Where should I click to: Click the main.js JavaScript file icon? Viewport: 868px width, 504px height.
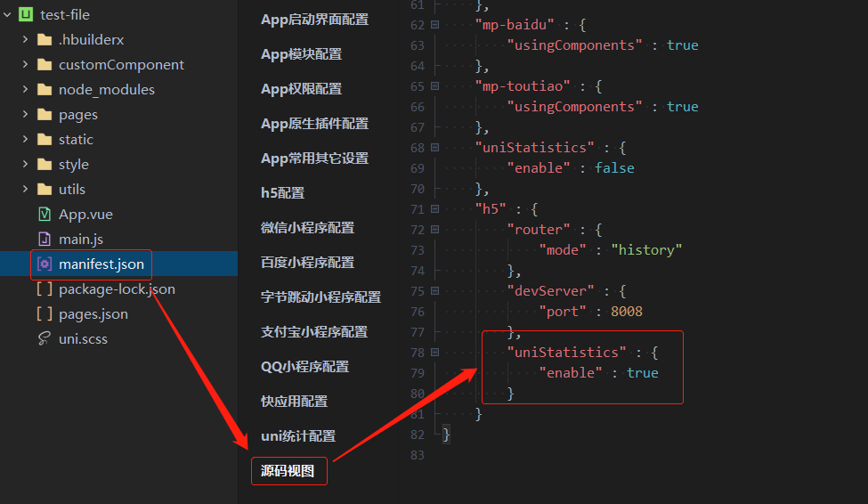[45, 240]
